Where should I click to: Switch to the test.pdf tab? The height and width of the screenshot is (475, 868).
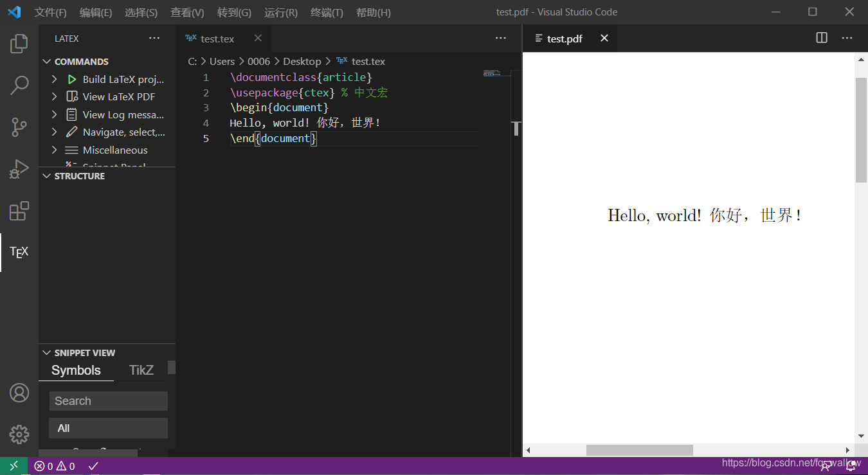click(570, 39)
